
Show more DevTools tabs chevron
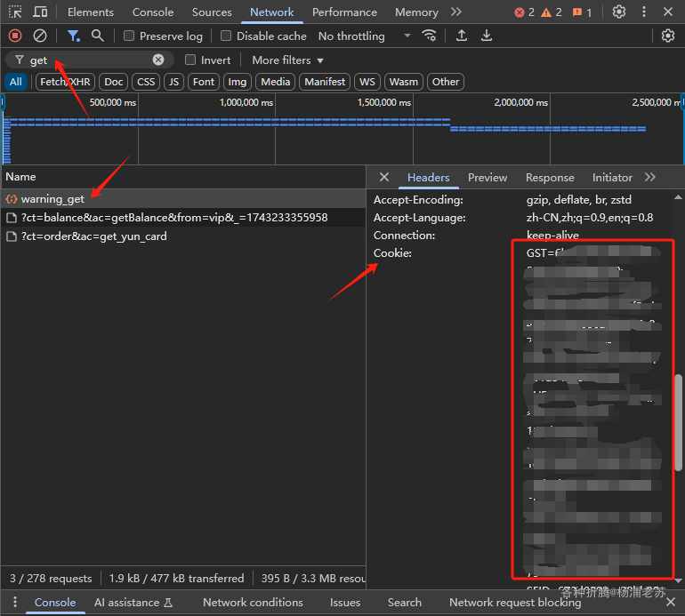[456, 12]
